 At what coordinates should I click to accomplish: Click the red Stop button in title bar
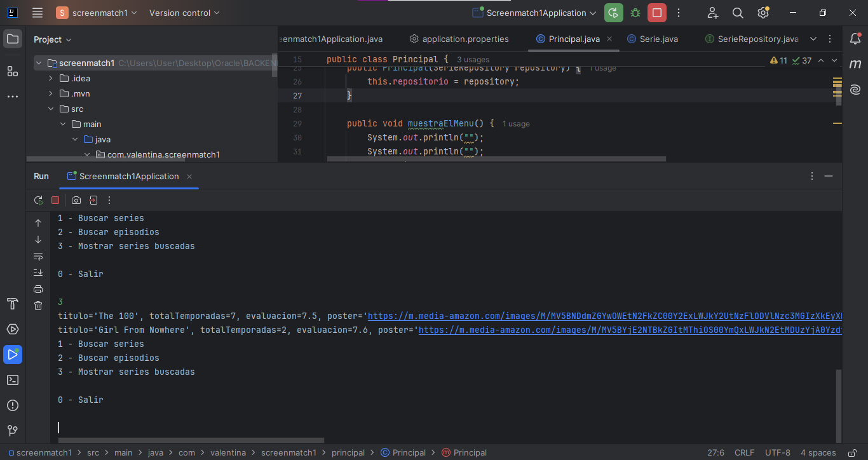(x=657, y=13)
